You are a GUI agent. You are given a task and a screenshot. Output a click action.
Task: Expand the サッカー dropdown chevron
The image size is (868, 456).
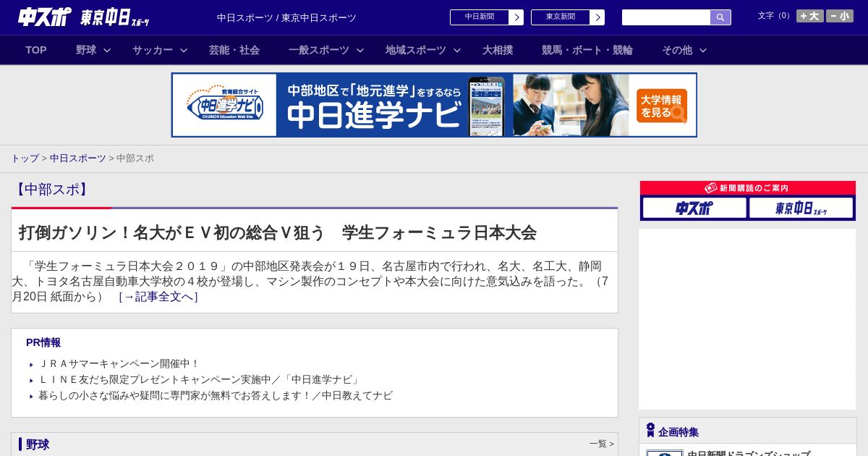click(x=184, y=50)
